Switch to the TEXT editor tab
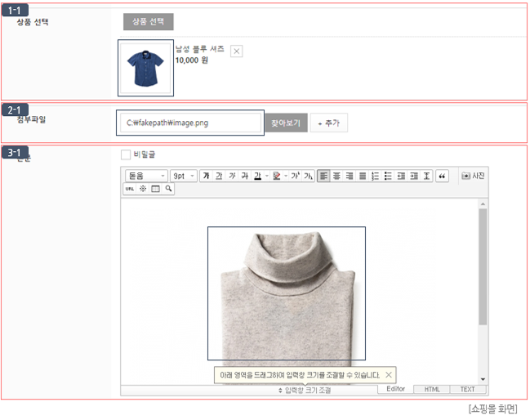 pos(467,390)
